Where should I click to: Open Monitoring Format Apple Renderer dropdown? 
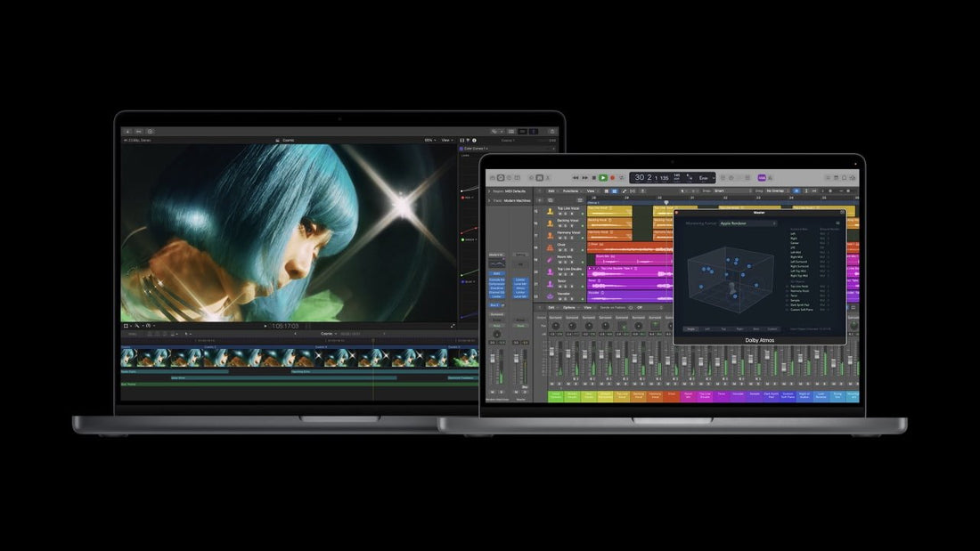pos(748,223)
